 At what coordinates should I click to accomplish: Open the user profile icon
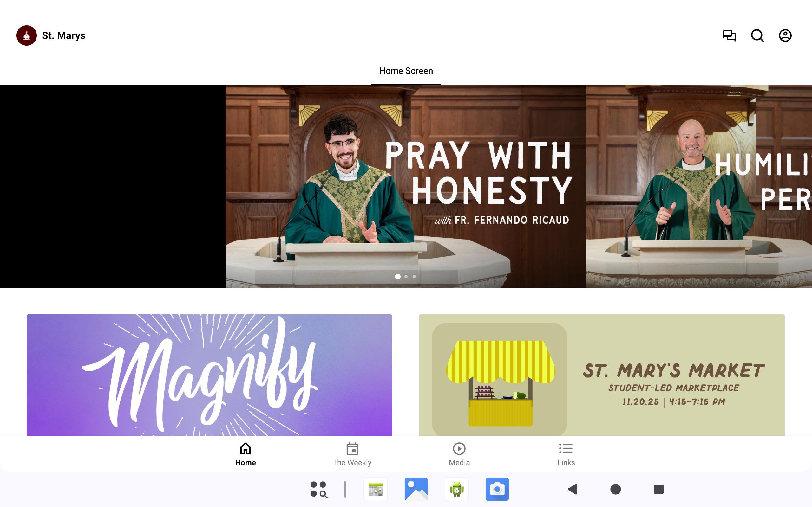pyautogui.click(x=785, y=35)
